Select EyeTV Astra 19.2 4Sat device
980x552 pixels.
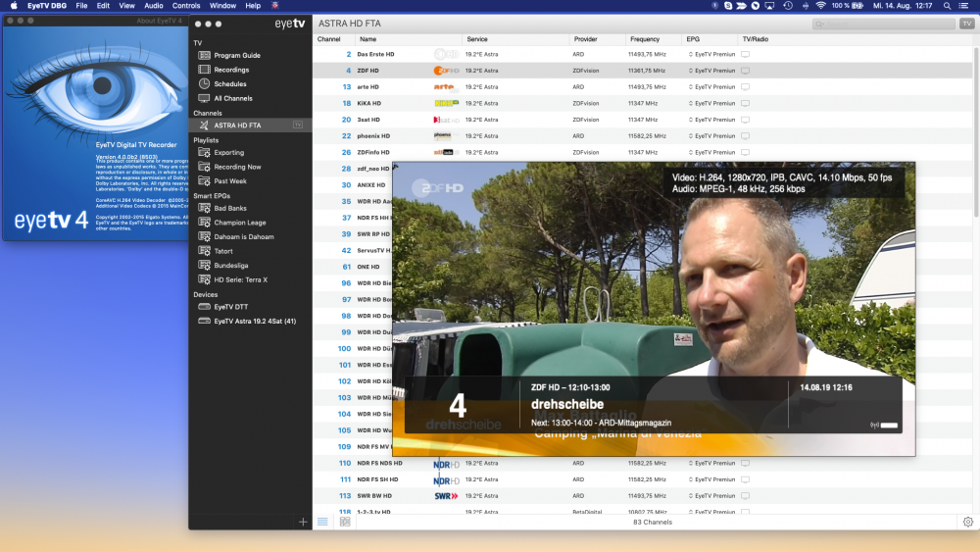[x=255, y=321]
